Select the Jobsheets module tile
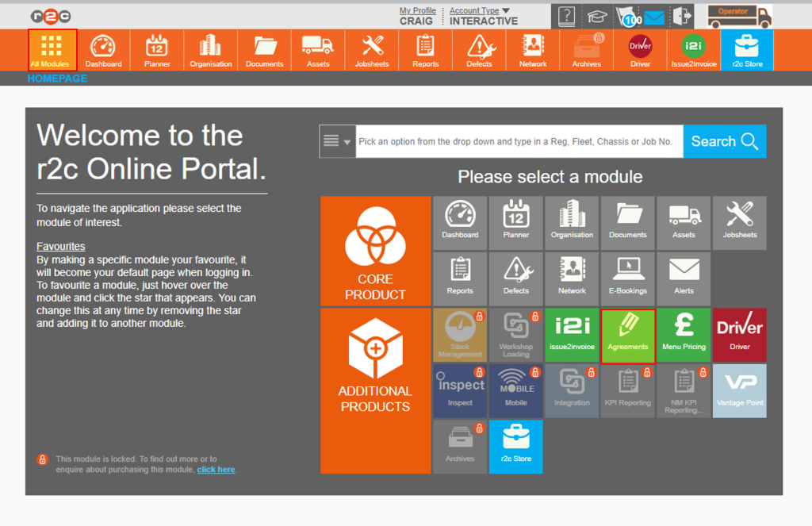This screenshot has height=526, width=812. click(x=740, y=223)
